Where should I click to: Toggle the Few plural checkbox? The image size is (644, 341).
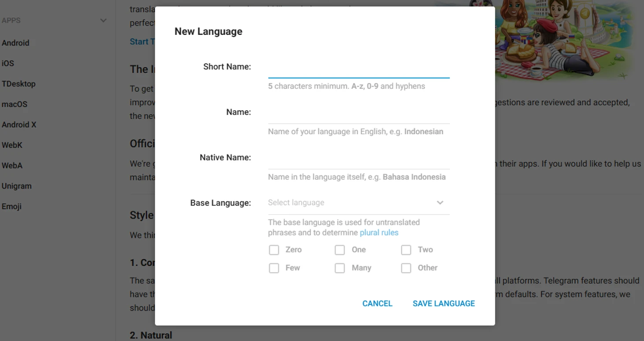point(274,268)
